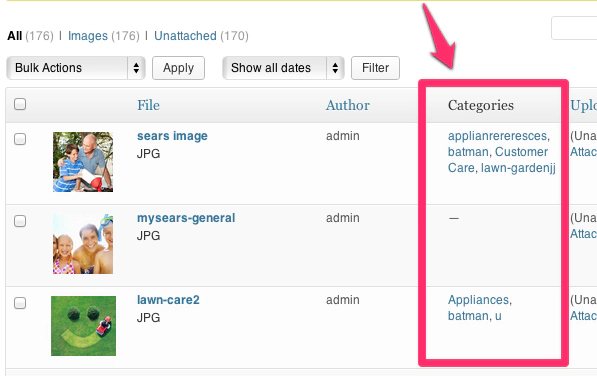This screenshot has height=376, width=597.
Task: Click admin author in lawn-care2 row
Action: point(343,300)
